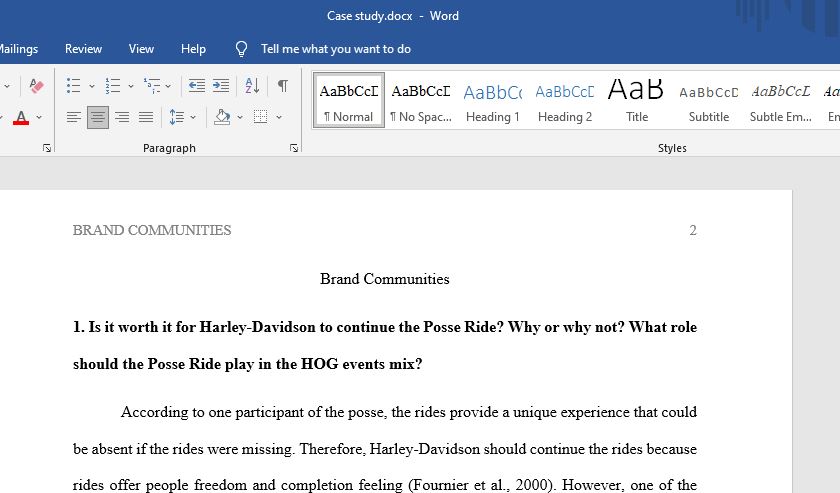
Task: Justify the paragraph text
Action: click(x=146, y=117)
